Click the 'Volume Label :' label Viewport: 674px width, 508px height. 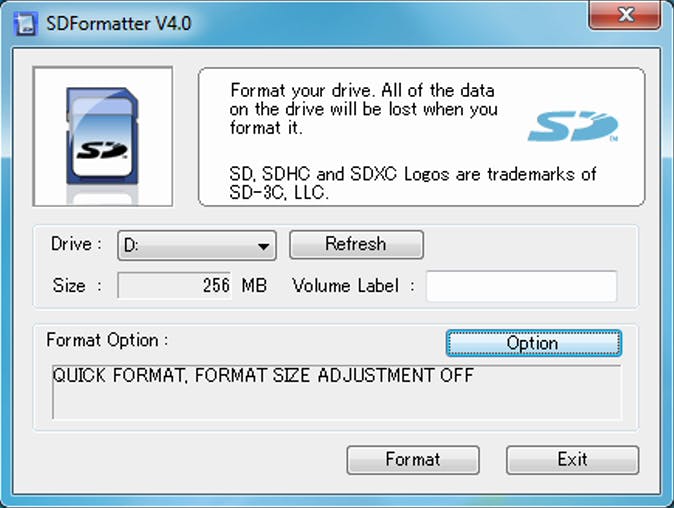(x=353, y=286)
